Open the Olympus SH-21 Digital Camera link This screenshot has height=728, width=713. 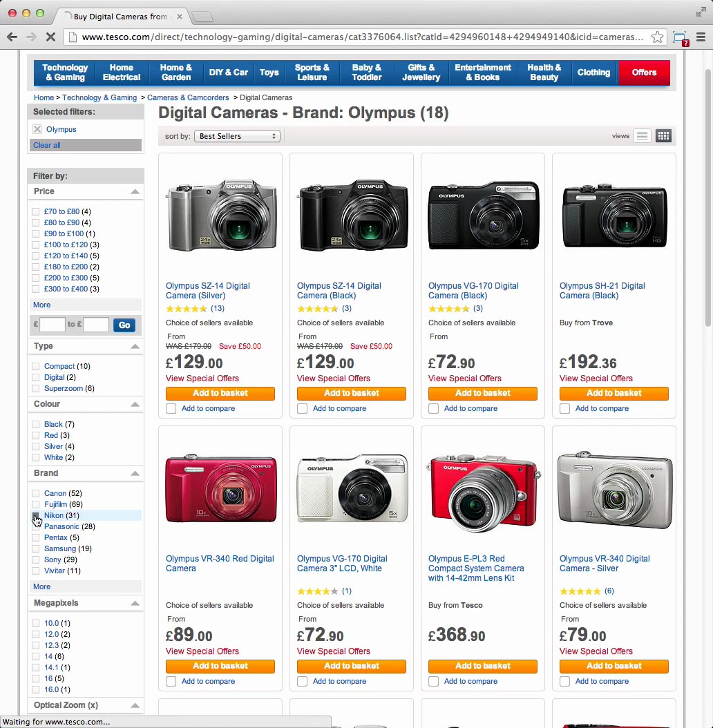(x=602, y=291)
